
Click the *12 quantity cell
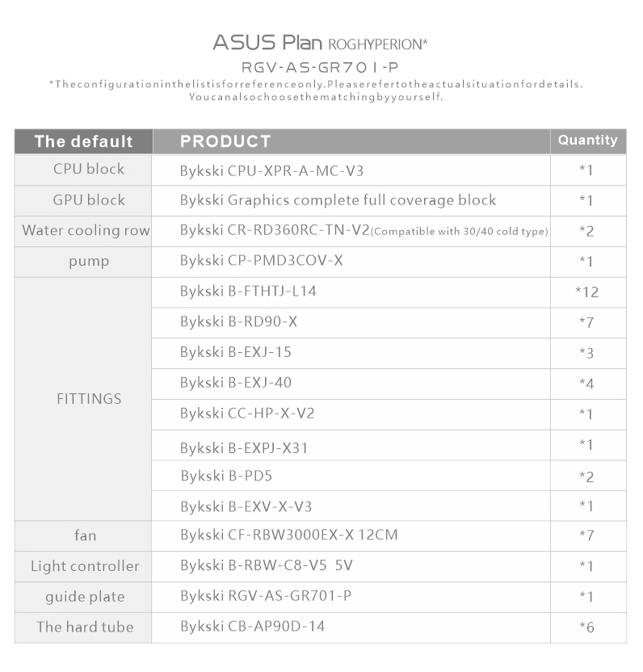tap(588, 292)
